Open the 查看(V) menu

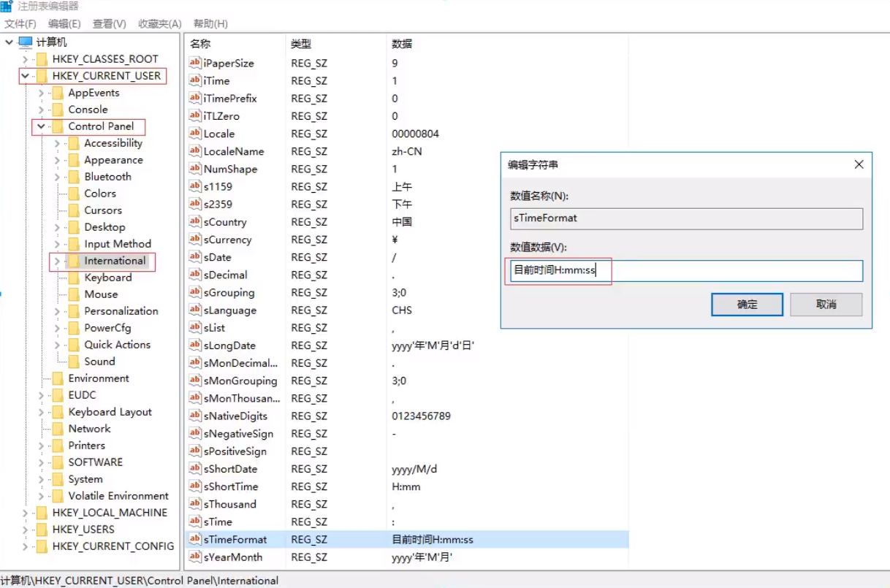[110, 24]
